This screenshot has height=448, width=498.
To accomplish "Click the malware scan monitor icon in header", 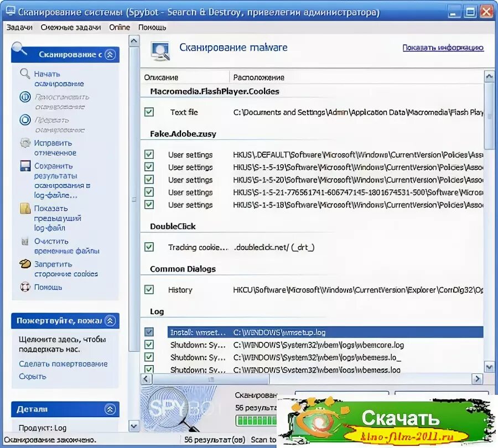I will tap(160, 51).
